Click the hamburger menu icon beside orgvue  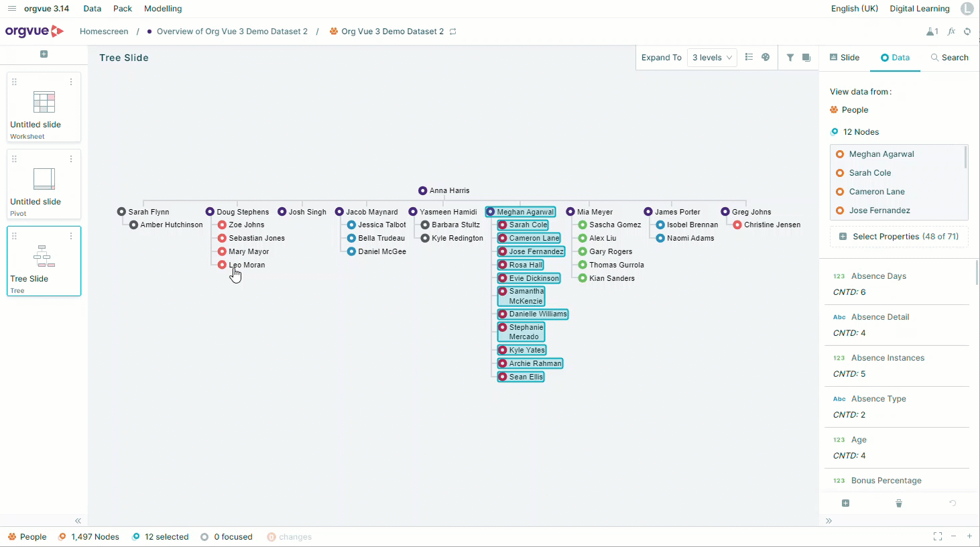click(x=11, y=9)
